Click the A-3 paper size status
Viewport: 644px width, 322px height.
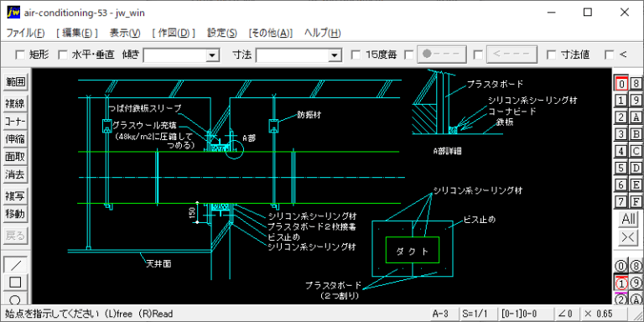(x=444, y=314)
